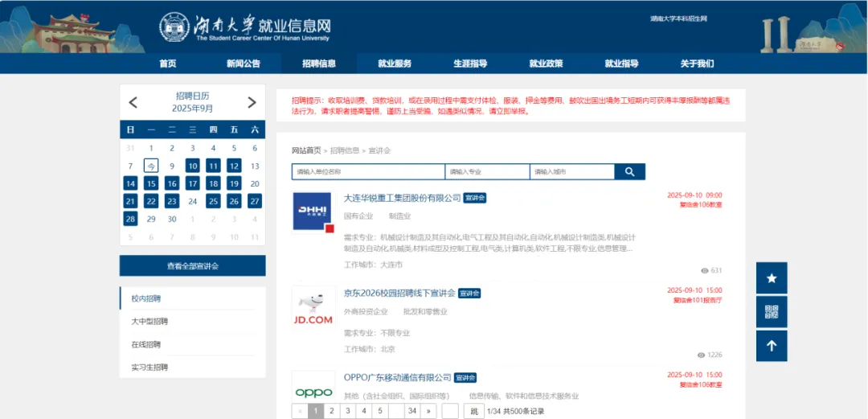Select September 19 in the calendar

point(234,183)
